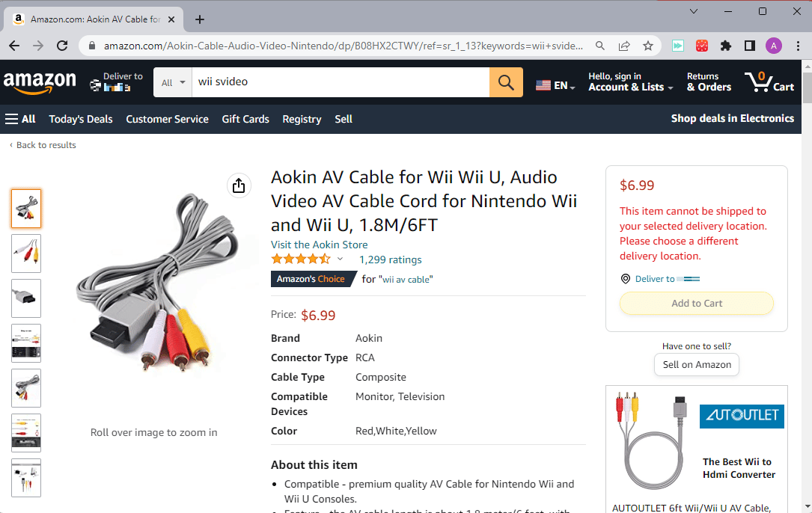Bookmark page with the star icon

pyautogui.click(x=648, y=46)
